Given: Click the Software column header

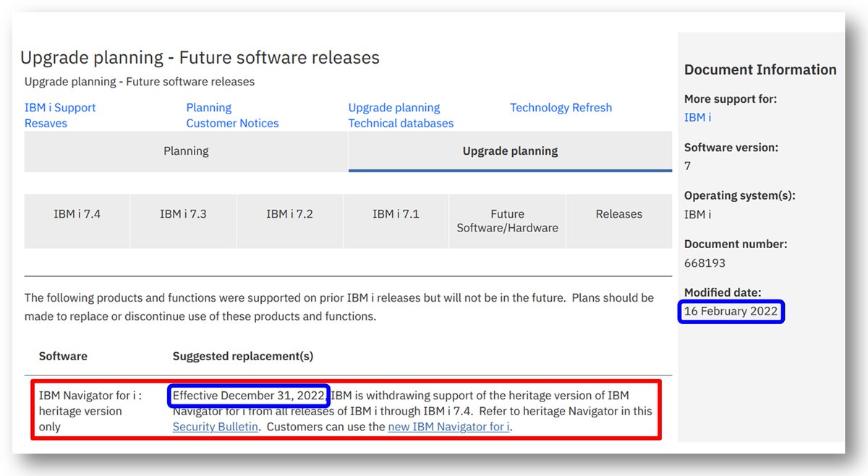Looking at the screenshot, I should tap(62, 356).
